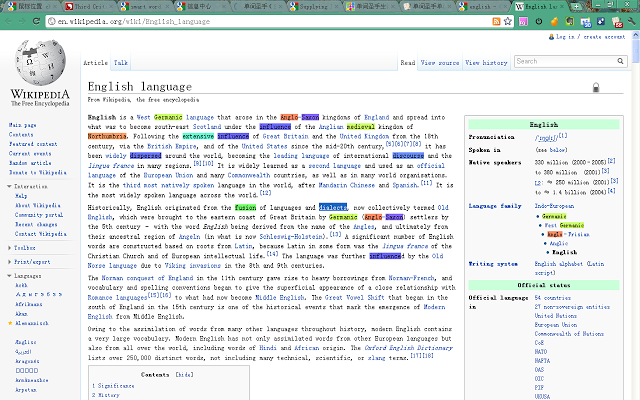Open the Chrome wrench settings menu
The image size is (640, 400).
click(x=632, y=21)
